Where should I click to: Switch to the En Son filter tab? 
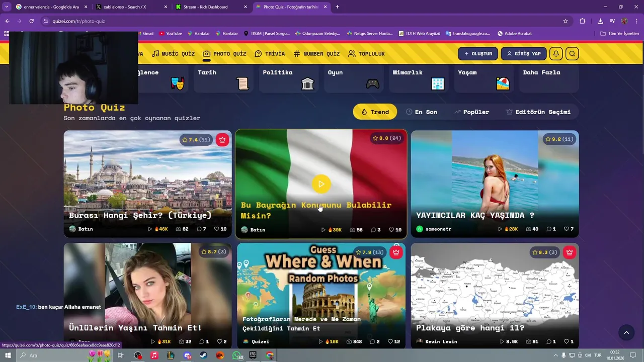click(x=422, y=112)
